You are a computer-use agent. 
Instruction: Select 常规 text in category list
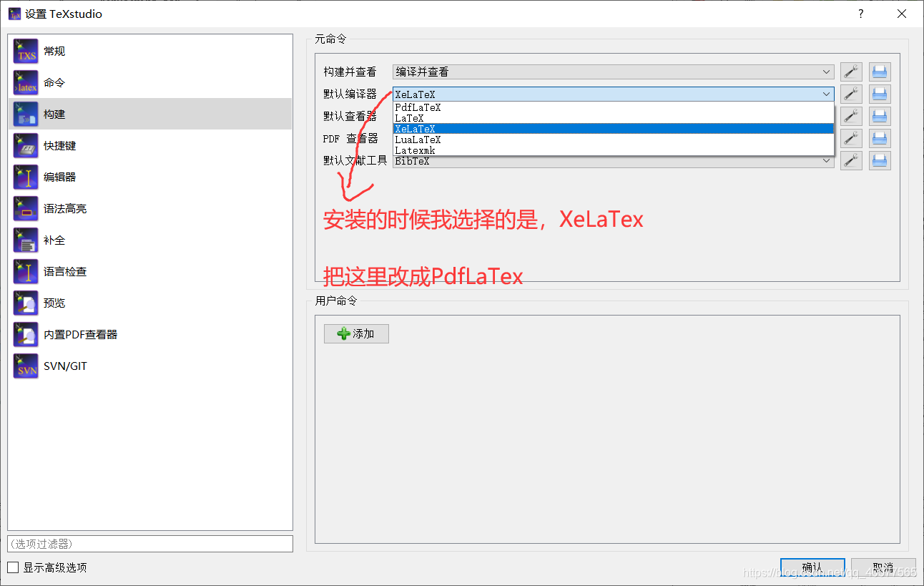coord(54,52)
